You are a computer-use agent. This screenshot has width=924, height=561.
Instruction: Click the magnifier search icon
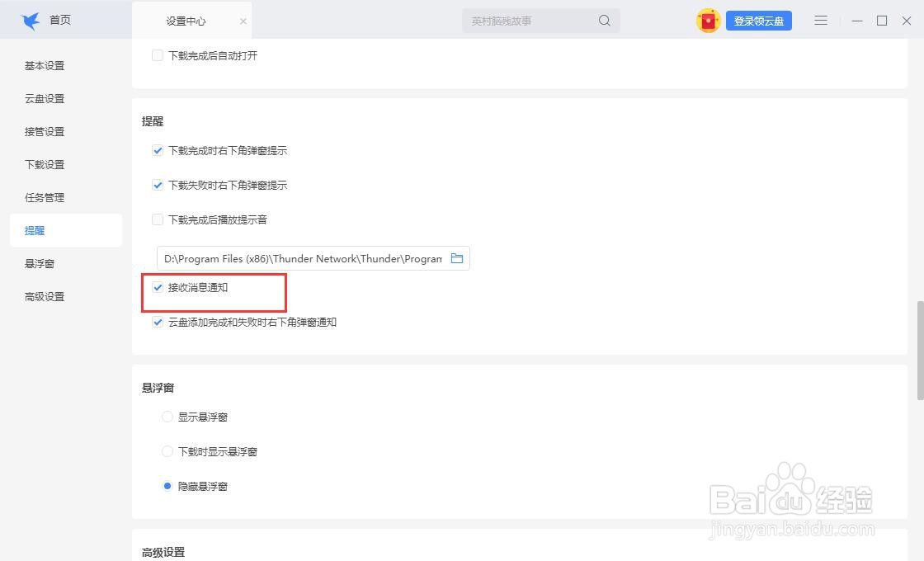(x=604, y=21)
